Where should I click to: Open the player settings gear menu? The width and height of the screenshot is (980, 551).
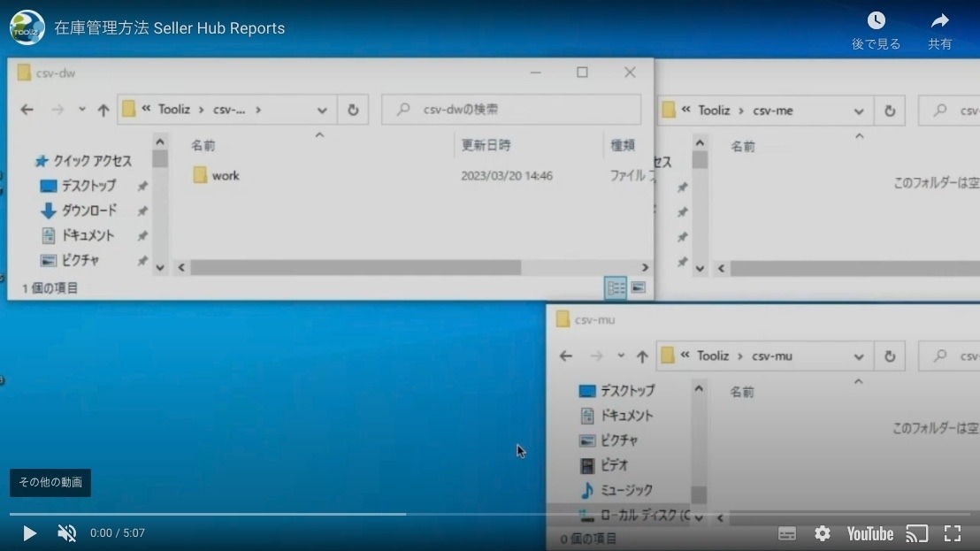pos(823,533)
